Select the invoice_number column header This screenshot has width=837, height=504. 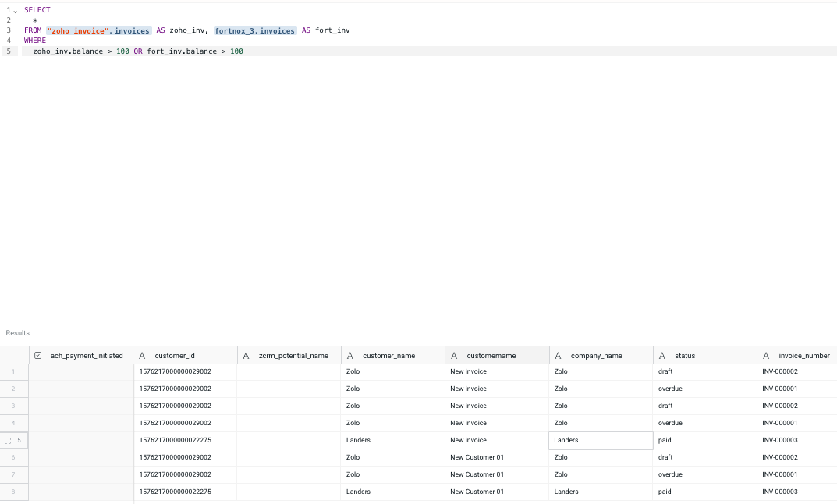point(797,356)
